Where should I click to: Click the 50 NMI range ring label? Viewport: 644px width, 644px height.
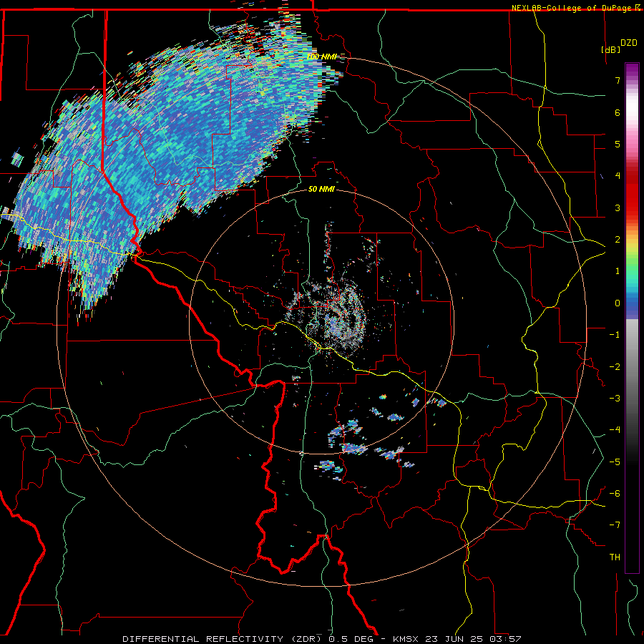tap(321, 190)
